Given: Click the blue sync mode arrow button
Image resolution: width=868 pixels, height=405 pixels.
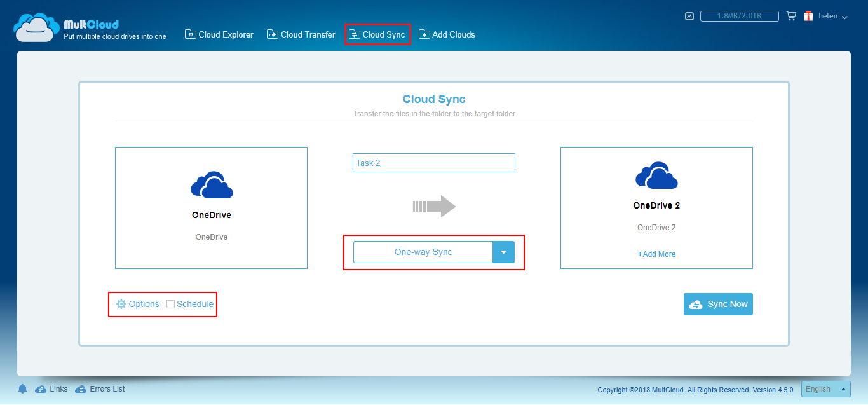Looking at the screenshot, I should click(x=504, y=252).
